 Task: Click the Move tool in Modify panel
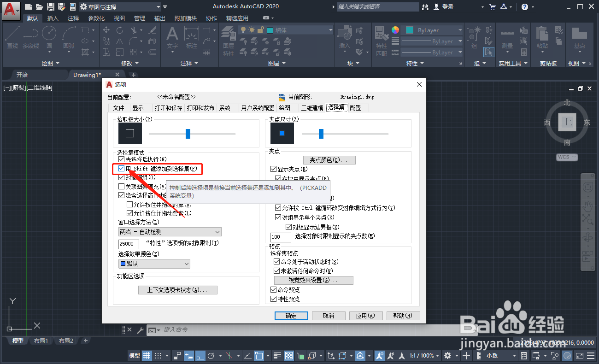[106, 30]
